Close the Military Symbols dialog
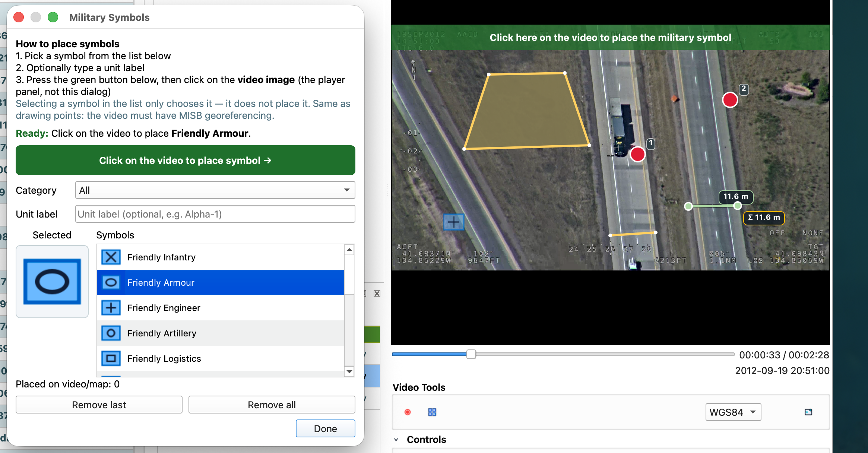The width and height of the screenshot is (868, 453). coord(19,17)
